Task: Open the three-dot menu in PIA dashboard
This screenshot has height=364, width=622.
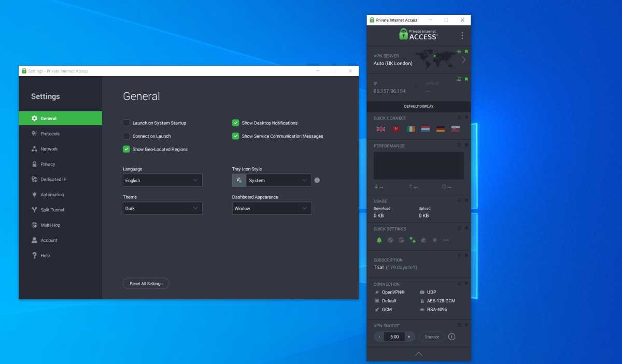Action: (462, 35)
